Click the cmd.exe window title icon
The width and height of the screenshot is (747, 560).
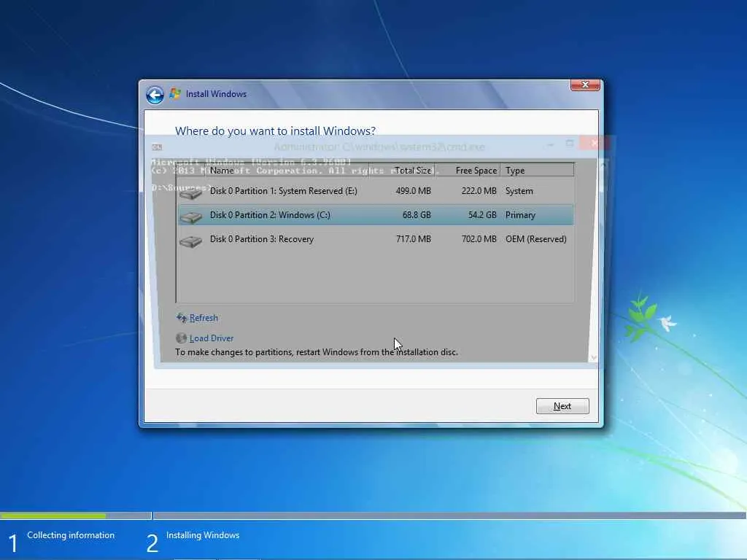tap(157, 147)
